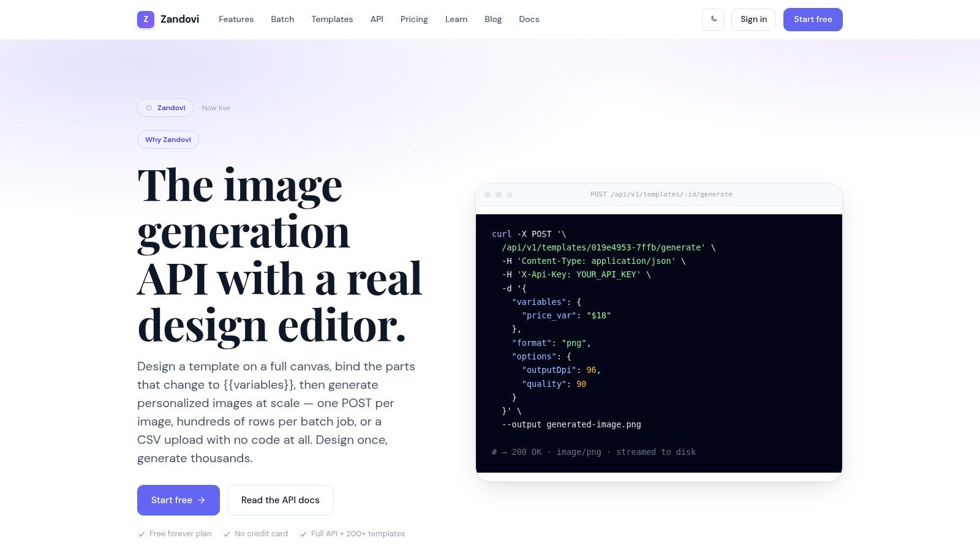Go to the Templates page
Image resolution: width=980 pixels, height=551 pixels.
[x=332, y=20]
